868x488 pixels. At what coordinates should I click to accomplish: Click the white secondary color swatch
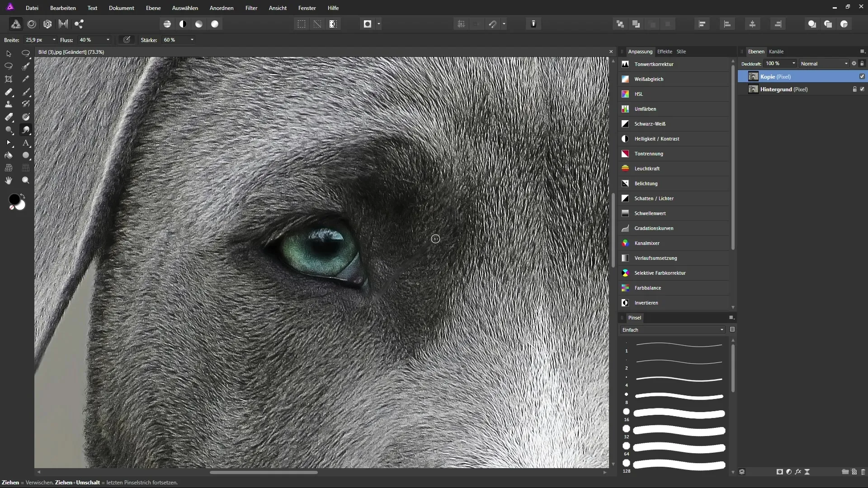click(21, 206)
